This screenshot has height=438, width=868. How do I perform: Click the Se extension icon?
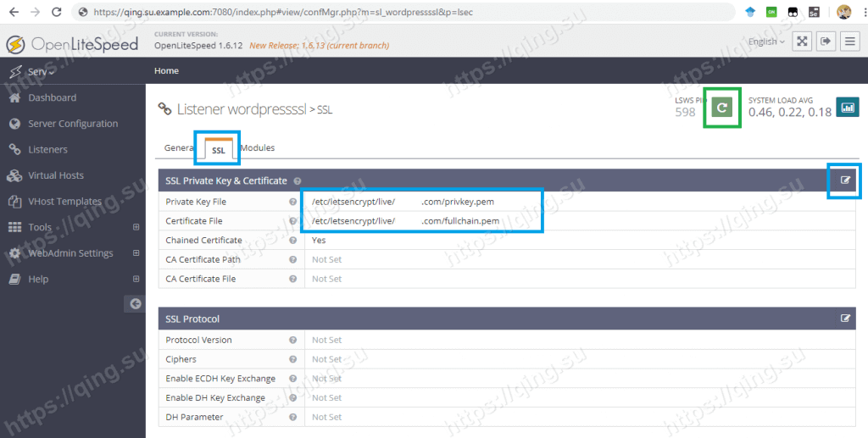(814, 12)
